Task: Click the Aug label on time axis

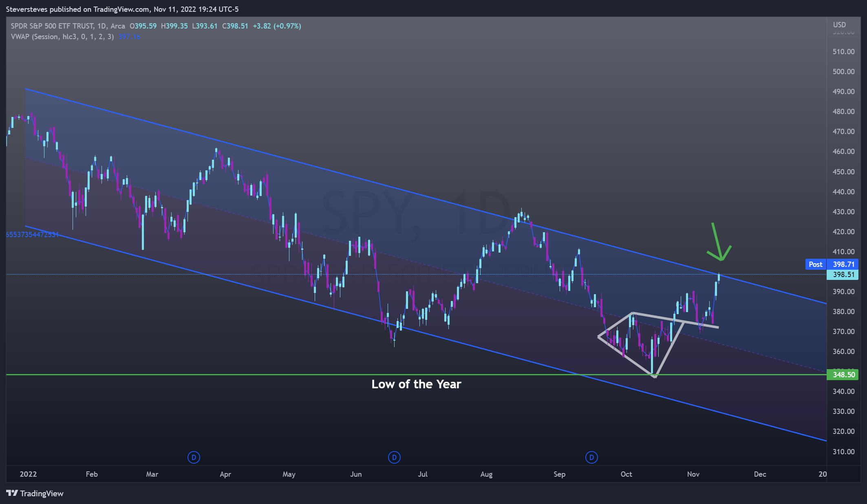Action: pyautogui.click(x=486, y=474)
